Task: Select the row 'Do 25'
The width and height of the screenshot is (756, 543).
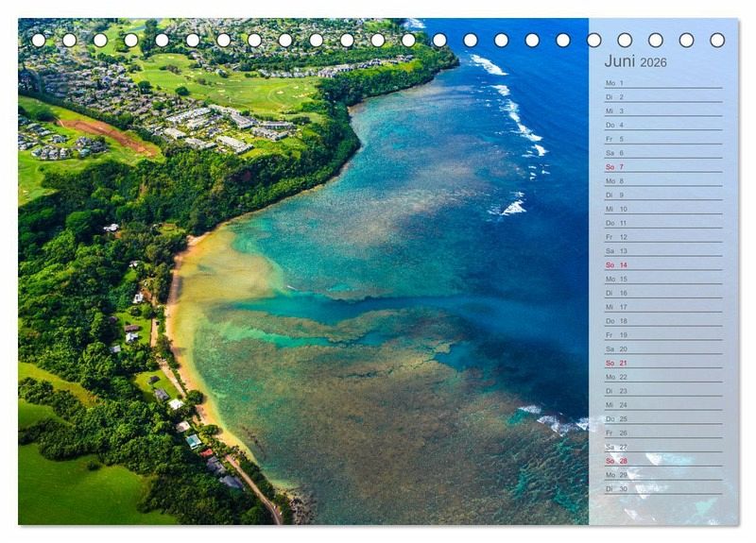Action: [663, 418]
